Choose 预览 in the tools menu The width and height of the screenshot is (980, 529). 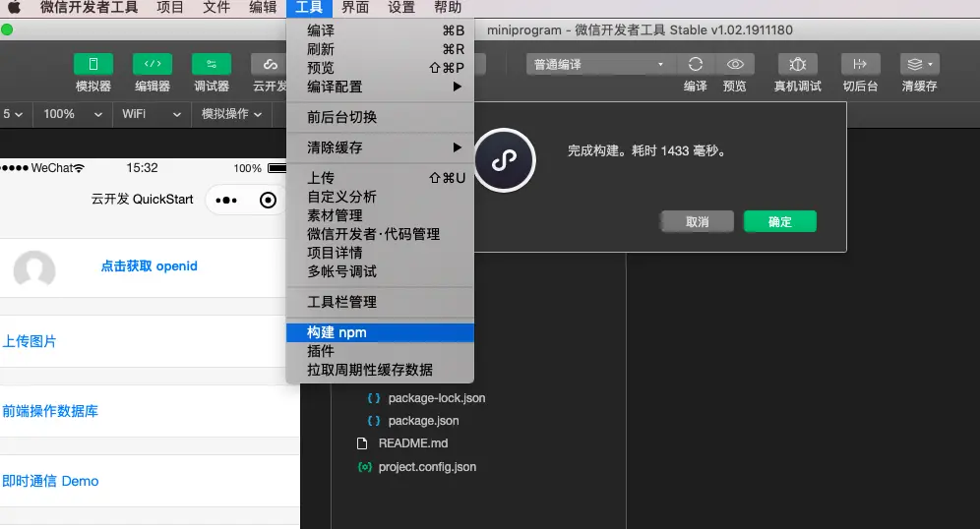pos(380,68)
